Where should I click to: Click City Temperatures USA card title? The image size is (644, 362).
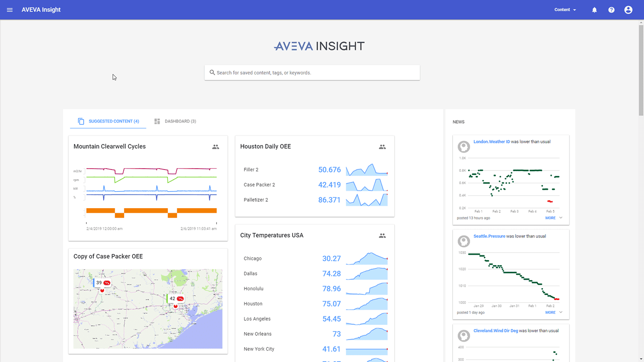click(x=272, y=235)
